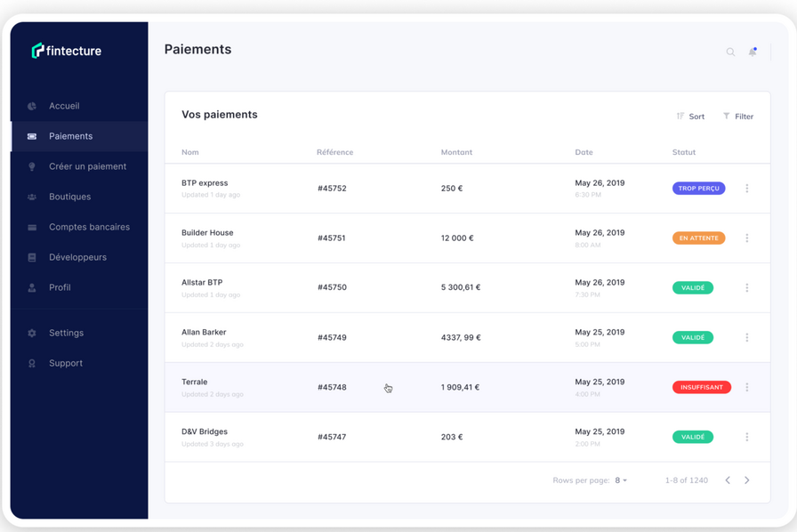
Task: Open more options for Terrale row
Action: pos(746,387)
